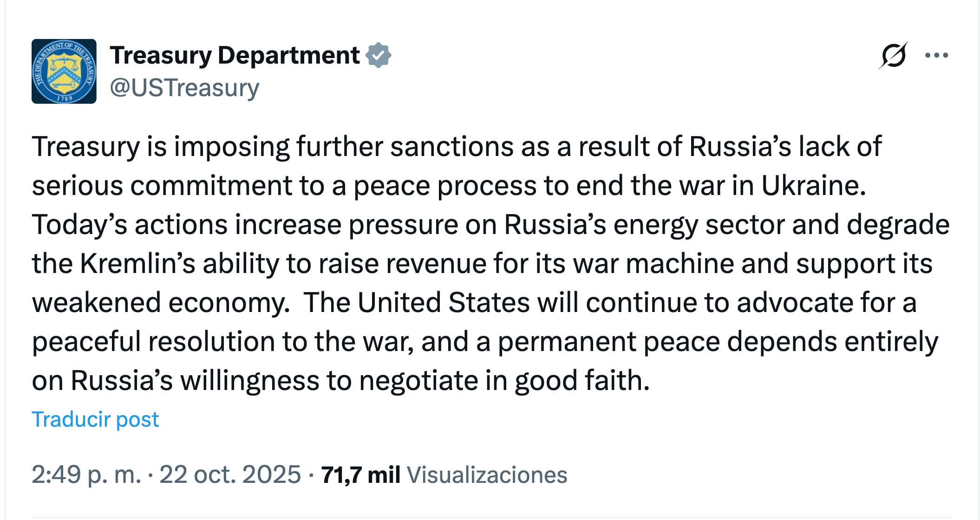This screenshot has height=520, width=980.
Task: Click the 71,7 mil view count
Action: click(x=360, y=474)
